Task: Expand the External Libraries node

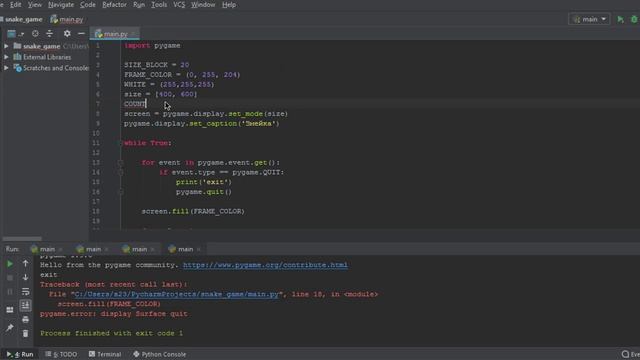Action: pyautogui.click(x=6, y=57)
